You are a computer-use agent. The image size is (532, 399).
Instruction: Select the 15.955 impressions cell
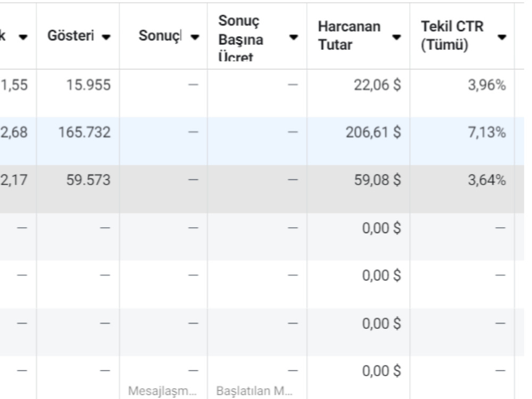tap(88, 85)
